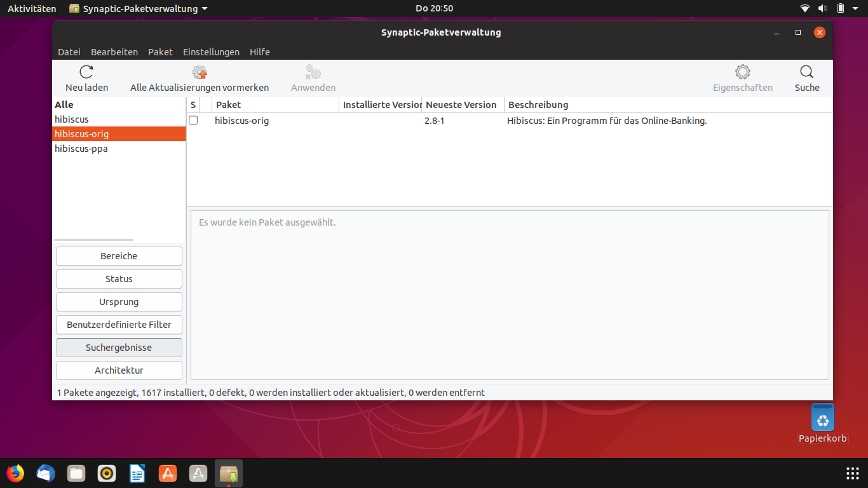Select hibiscus-orig in the sidebar list
868x488 pixels.
click(x=119, y=134)
